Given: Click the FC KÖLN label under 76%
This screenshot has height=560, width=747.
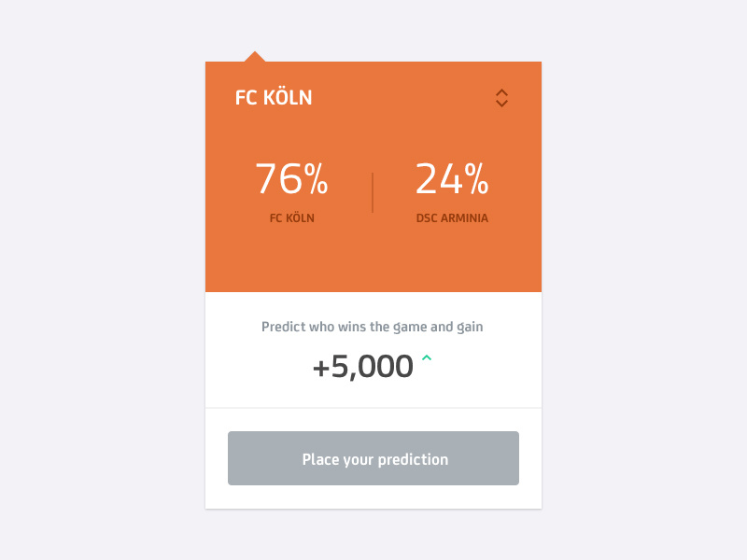Looking at the screenshot, I should (292, 218).
